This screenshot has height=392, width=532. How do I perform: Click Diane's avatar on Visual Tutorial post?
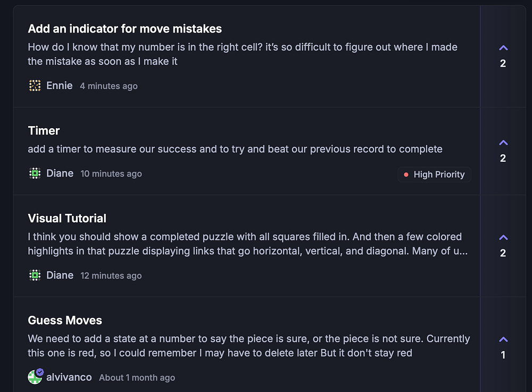click(x=35, y=275)
